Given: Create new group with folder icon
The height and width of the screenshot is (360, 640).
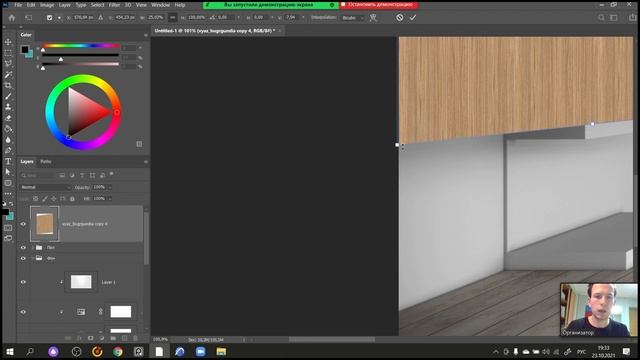Looking at the screenshot, I should point(113,338).
